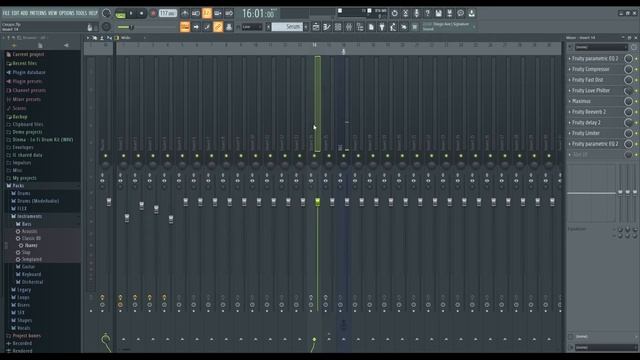Open Drums (ModeAudio) pack folder
This screenshot has height=360, width=640.
coord(38,201)
